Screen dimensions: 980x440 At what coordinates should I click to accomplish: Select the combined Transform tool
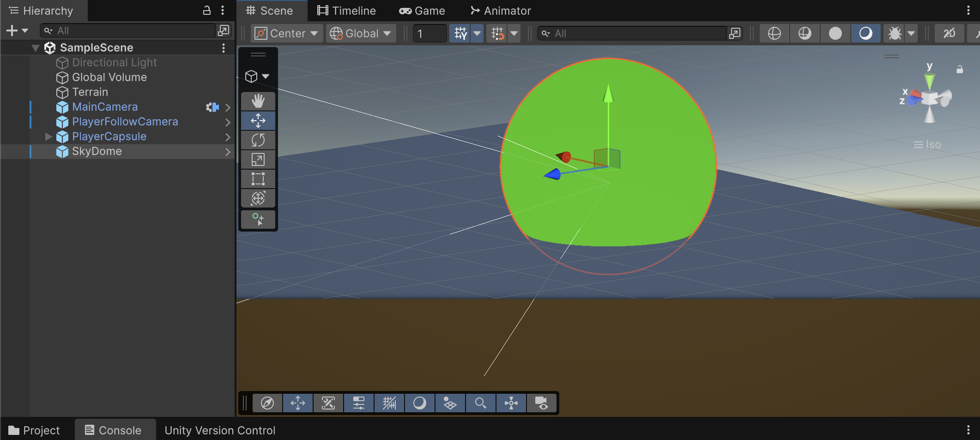pyautogui.click(x=258, y=198)
